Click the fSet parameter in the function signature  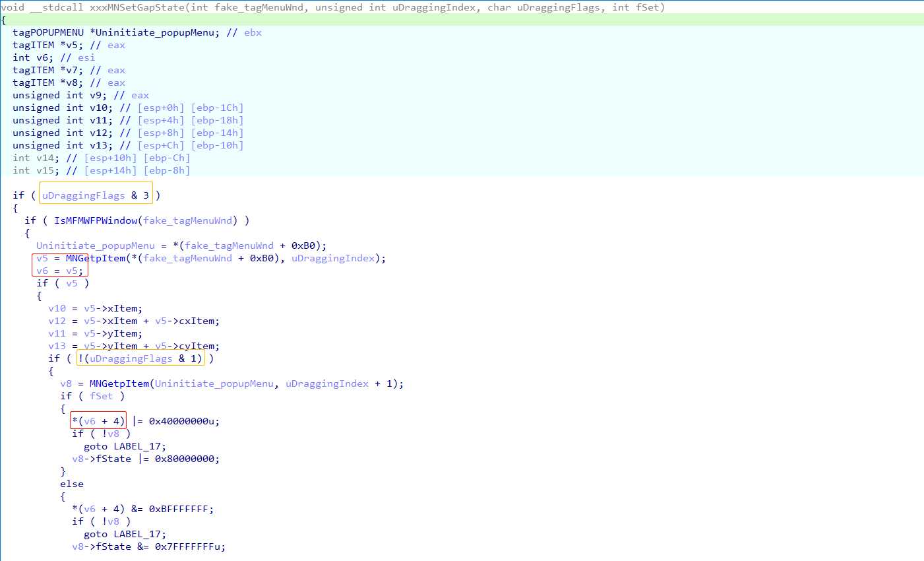point(648,7)
